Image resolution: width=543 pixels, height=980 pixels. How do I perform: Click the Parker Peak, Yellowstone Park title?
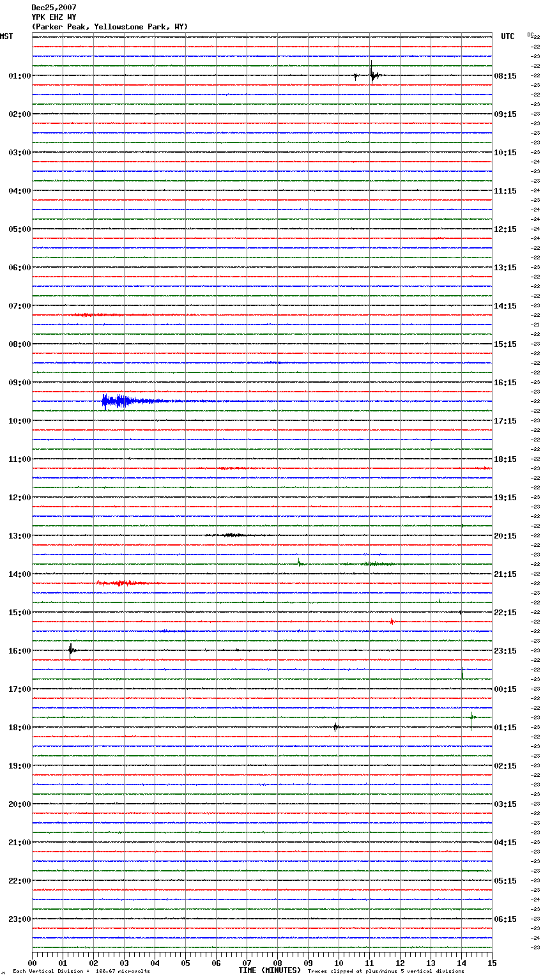point(110,27)
